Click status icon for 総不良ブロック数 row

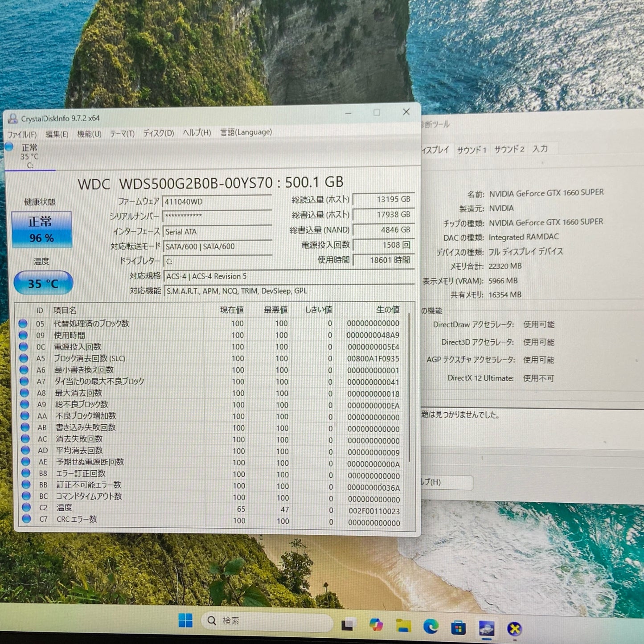click(x=25, y=404)
